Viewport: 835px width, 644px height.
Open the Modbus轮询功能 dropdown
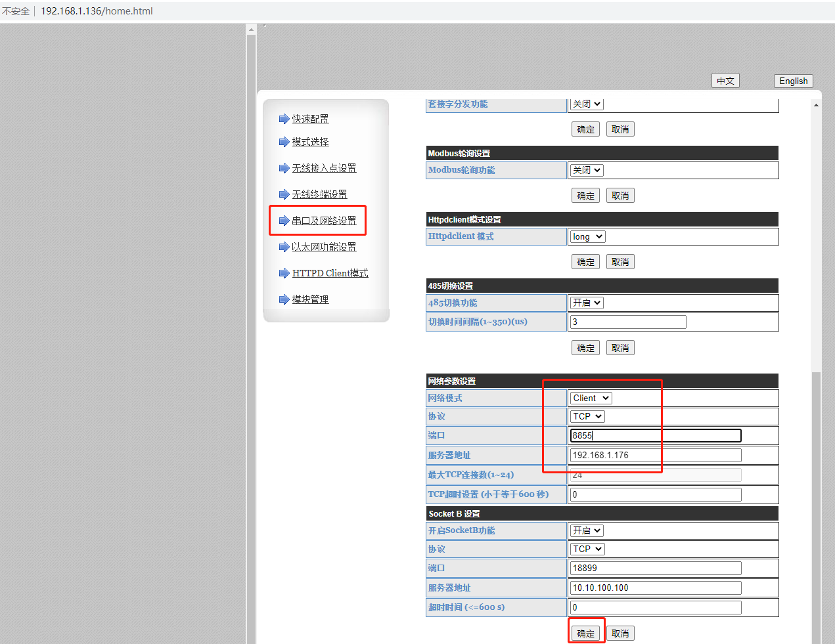586,170
